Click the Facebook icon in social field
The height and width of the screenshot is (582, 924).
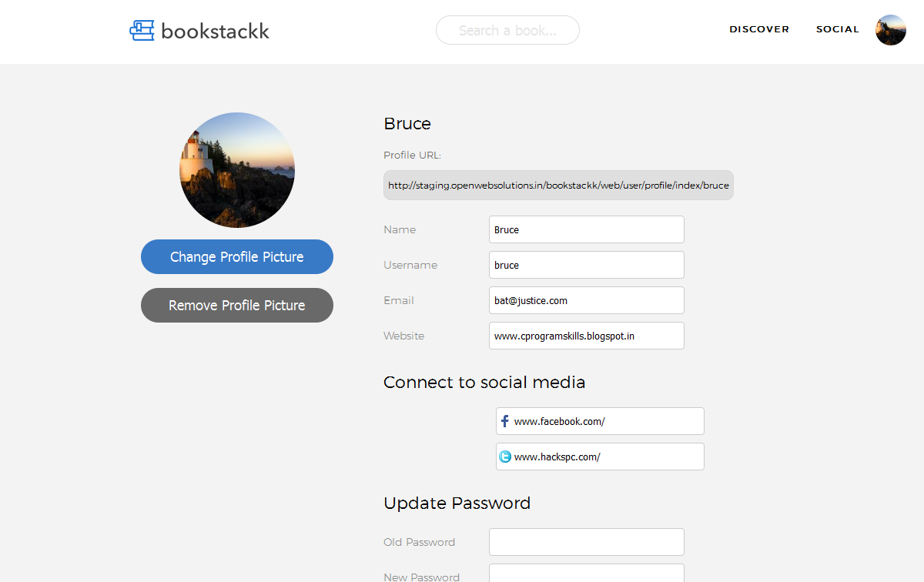pyautogui.click(x=505, y=421)
